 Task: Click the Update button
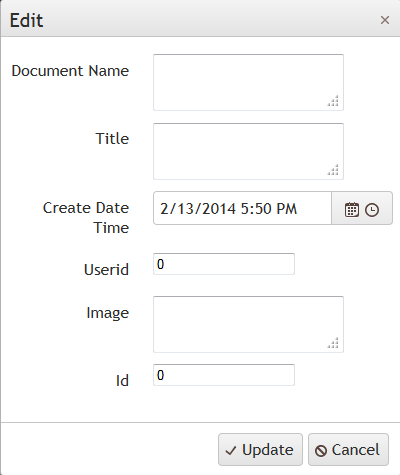point(260,450)
